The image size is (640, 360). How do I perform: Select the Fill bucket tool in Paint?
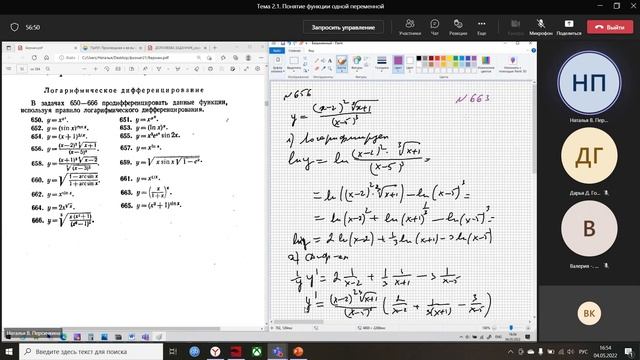(x=323, y=60)
